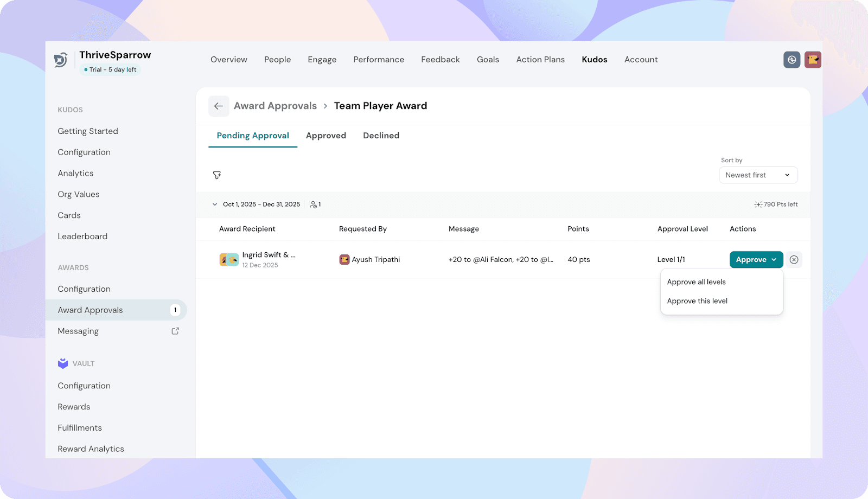Open Cards in sidebar
The image size is (868, 499).
tap(69, 215)
